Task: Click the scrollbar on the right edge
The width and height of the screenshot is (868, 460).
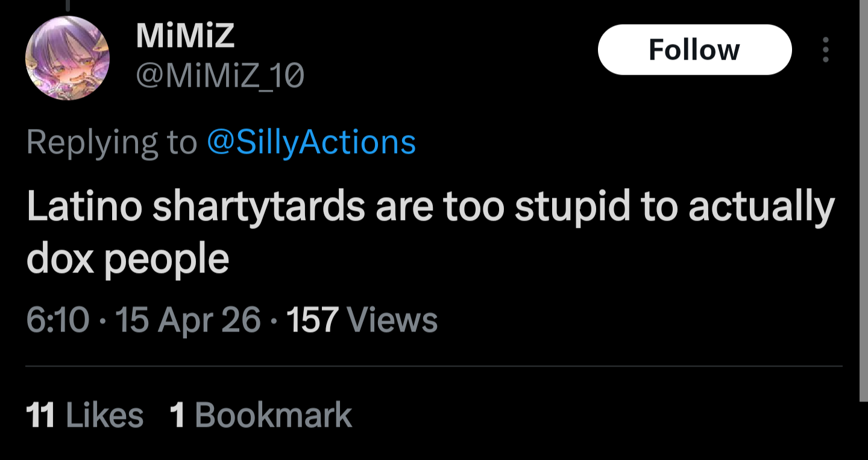Action: (864, 200)
